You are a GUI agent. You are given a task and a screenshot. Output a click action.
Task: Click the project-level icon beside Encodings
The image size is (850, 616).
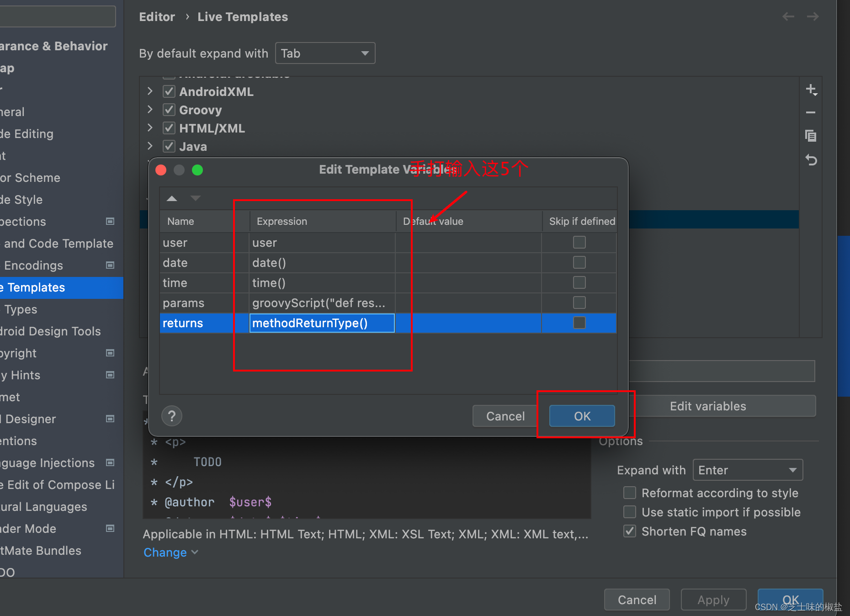click(x=110, y=265)
